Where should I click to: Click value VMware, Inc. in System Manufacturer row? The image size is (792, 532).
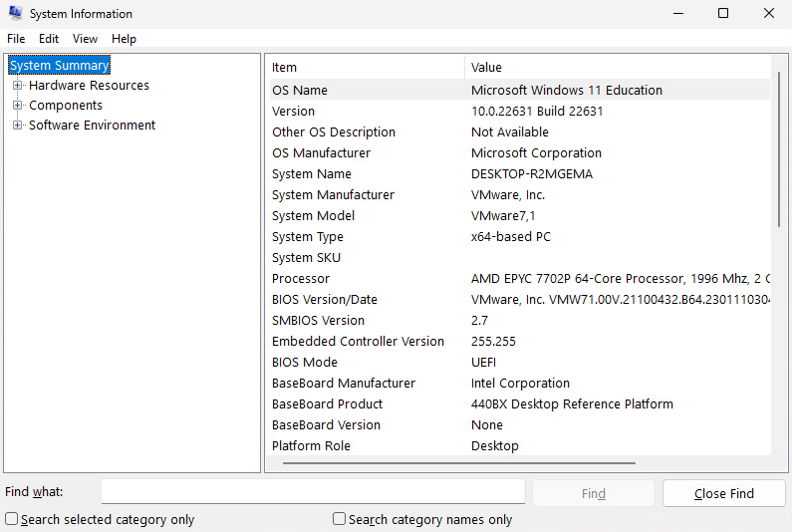click(508, 195)
